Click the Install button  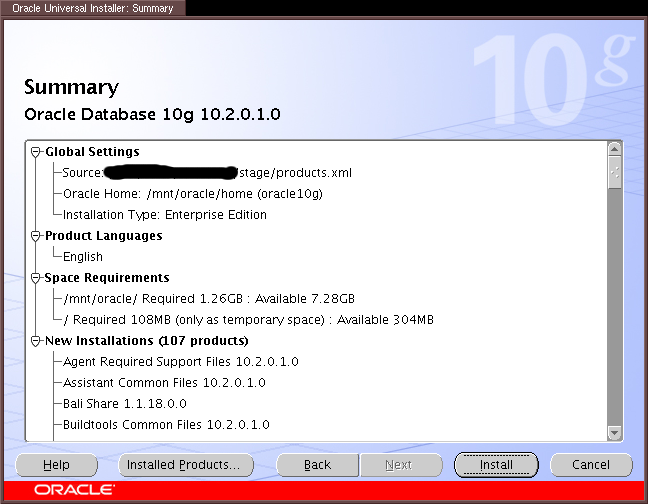click(496, 465)
